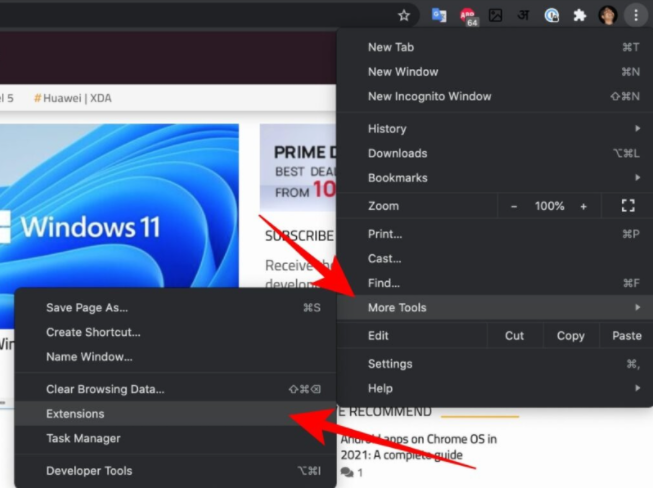
Task: Choose Cast… menu entry
Action: click(x=495, y=259)
